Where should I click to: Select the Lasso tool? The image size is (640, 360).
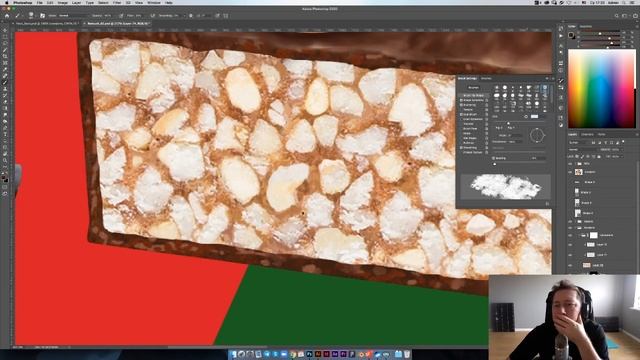[5, 43]
